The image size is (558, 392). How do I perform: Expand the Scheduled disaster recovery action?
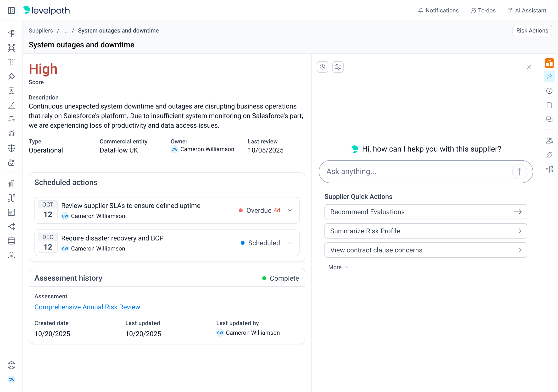[x=290, y=243]
